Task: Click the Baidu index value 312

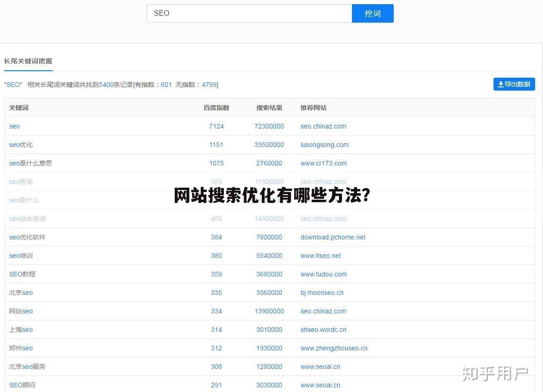Action: 216,348
